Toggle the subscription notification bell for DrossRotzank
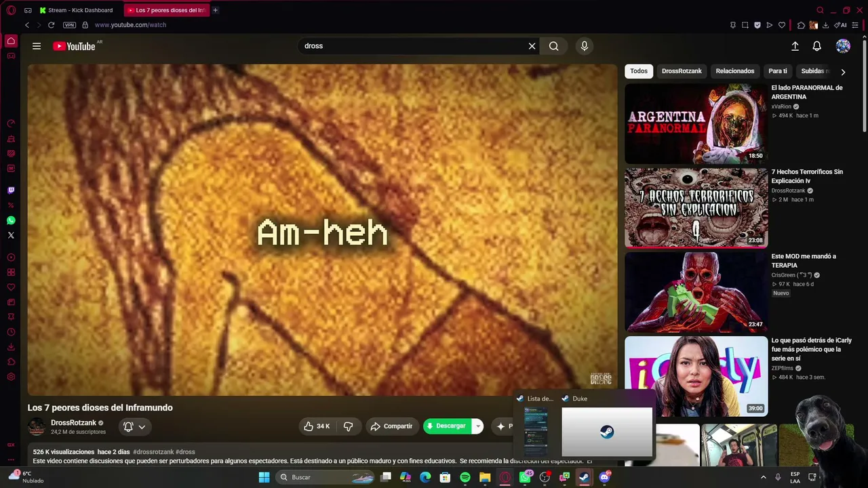 pyautogui.click(x=134, y=426)
